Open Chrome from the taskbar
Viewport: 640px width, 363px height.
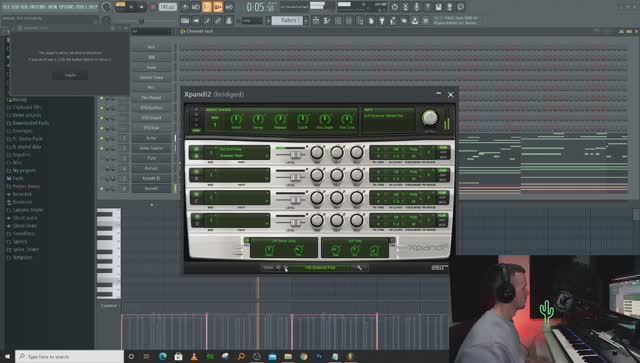[x=304, y=356]
